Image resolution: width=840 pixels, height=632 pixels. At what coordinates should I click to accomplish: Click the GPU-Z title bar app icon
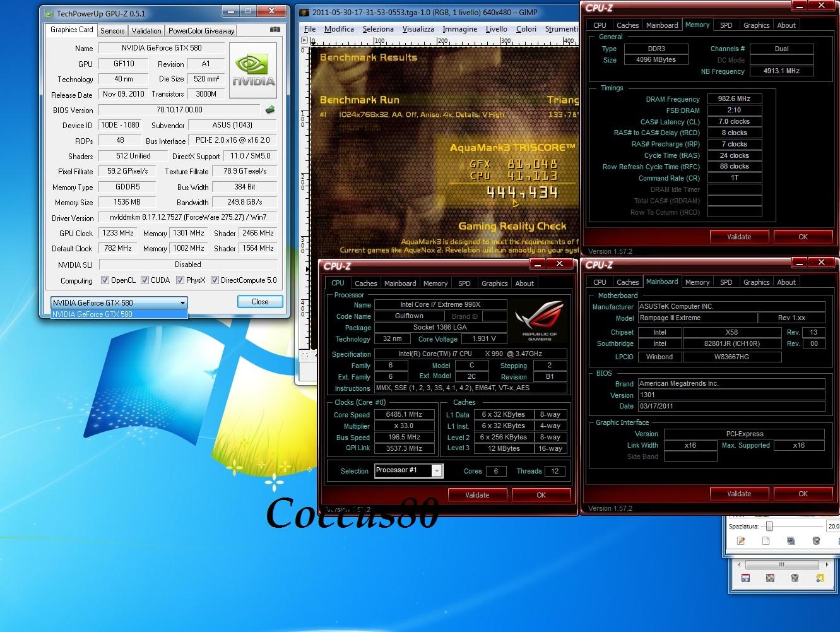(x=49, y=13)
